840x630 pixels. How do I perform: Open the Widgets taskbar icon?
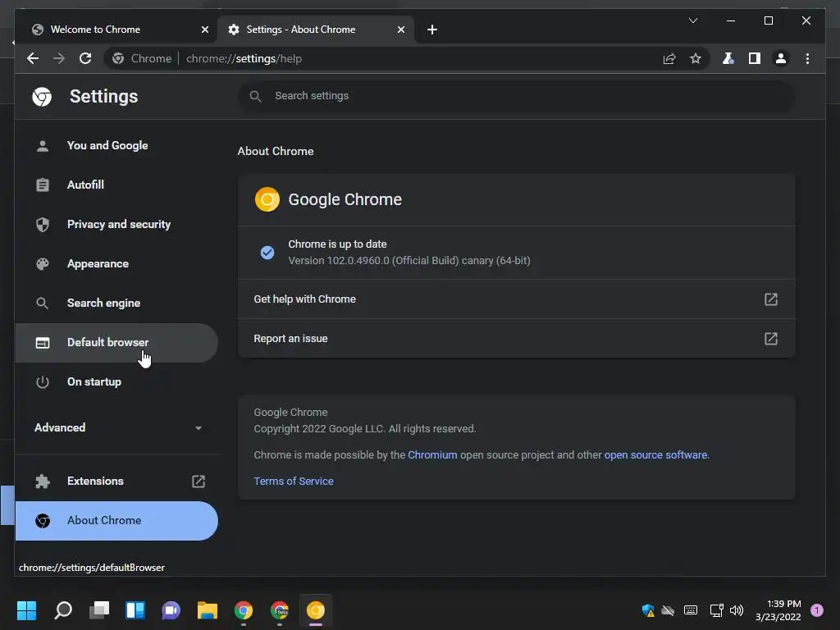(135, 610)
